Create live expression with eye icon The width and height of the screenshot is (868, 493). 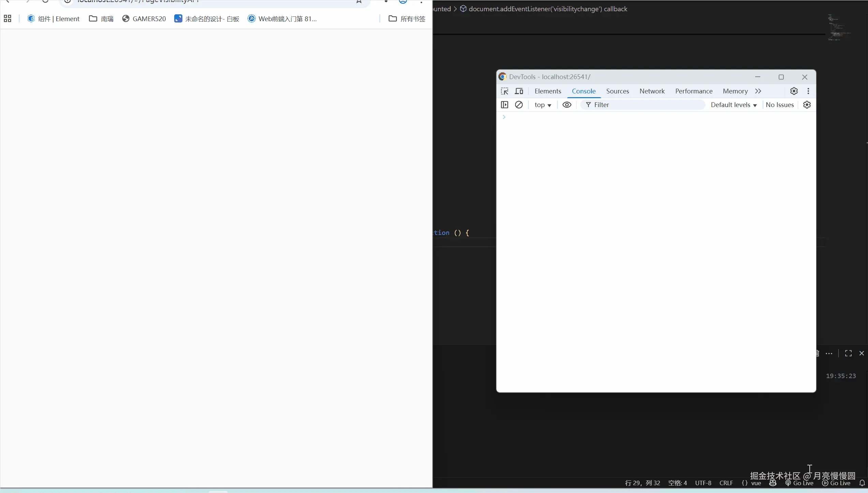[567, 105]
